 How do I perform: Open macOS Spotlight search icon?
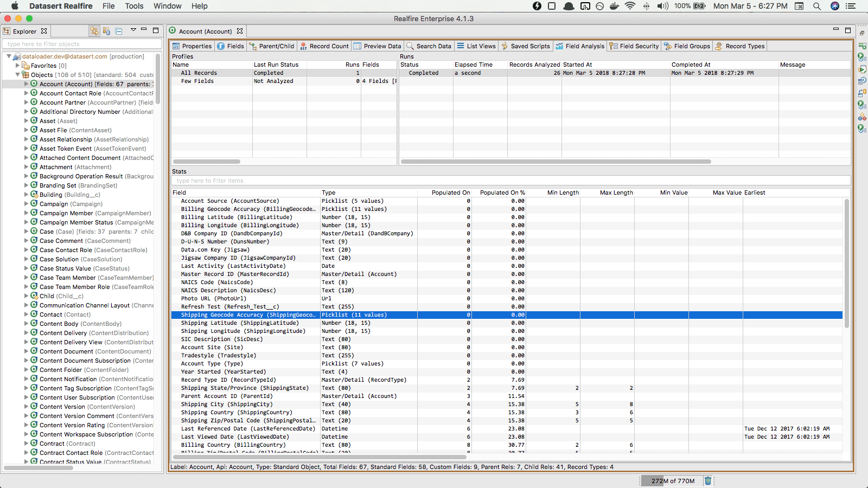(x=816, y=6)
